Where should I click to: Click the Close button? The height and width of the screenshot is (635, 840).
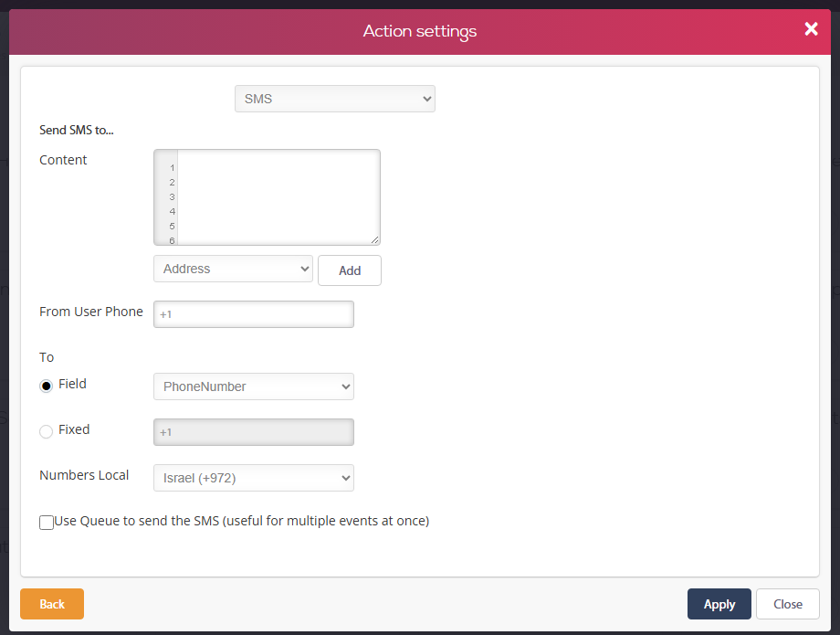(787, 604)
